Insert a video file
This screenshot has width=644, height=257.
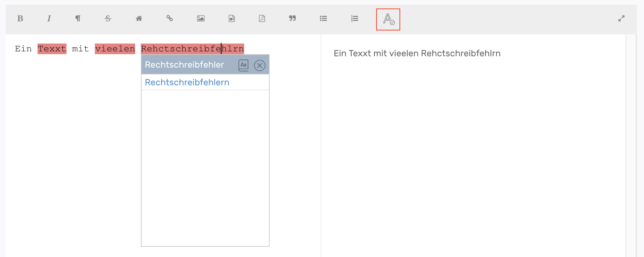coord(231,19)
